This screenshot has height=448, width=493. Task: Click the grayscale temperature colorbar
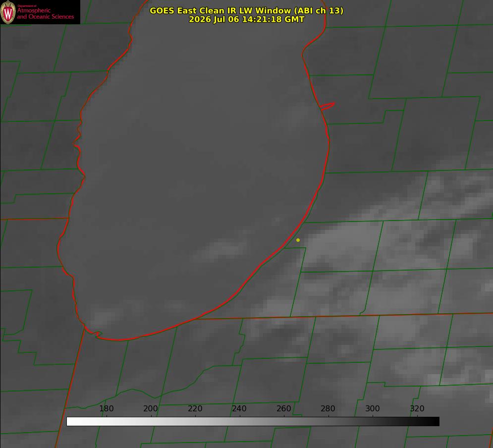coord(253,421)
